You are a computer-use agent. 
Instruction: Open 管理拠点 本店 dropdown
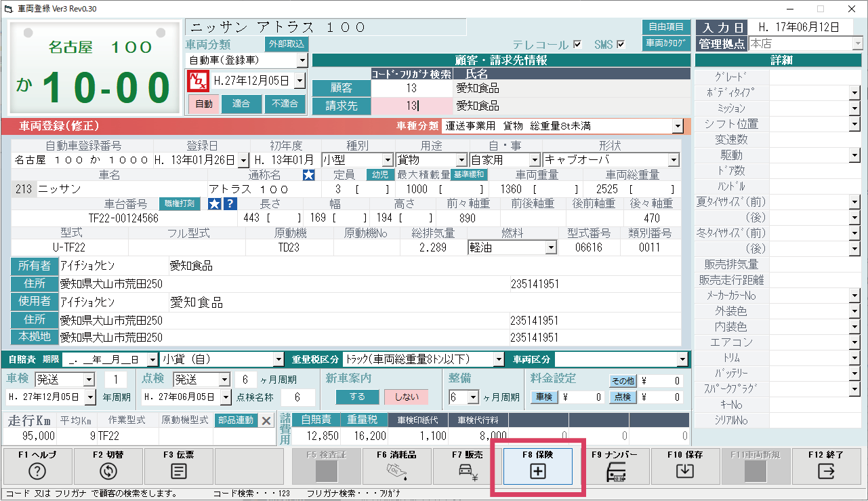[857, 43]
